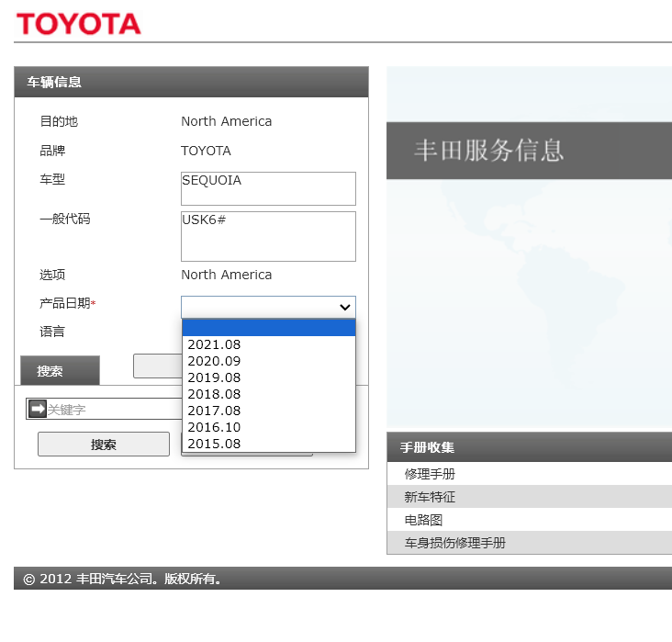Focus the 车型 field containing SEQUOIA
The image size is (672, 642).
(268, 188)
